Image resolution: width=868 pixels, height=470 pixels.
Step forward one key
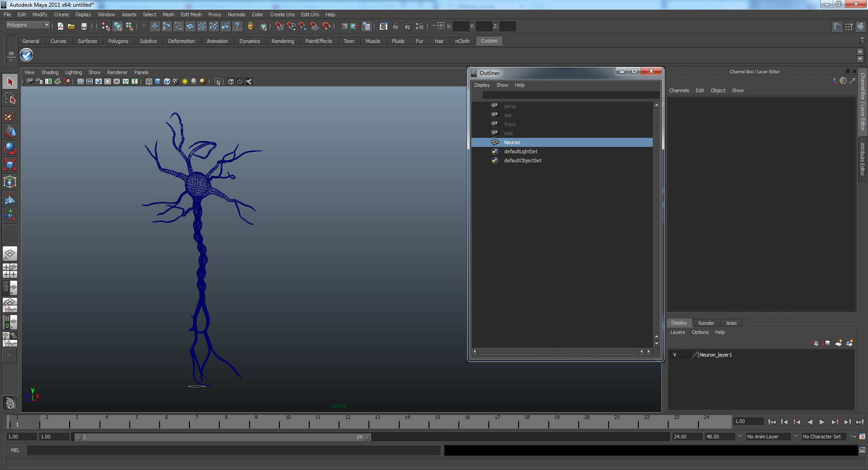pyautogui.click(x=835, y=422)
